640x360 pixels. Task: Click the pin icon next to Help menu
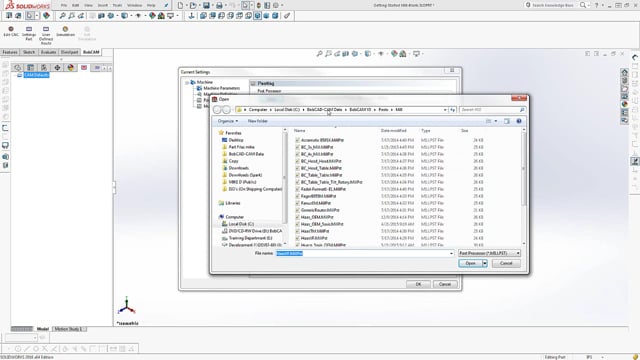[166, 5]
